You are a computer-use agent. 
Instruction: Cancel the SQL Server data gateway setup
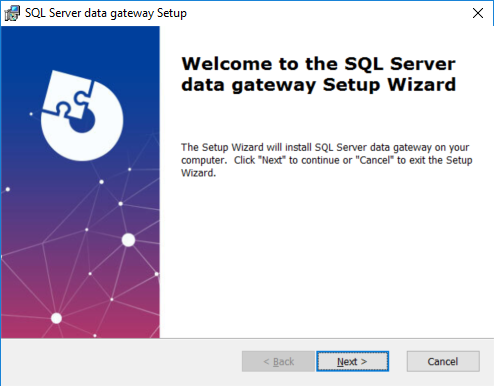click(443, 361)
